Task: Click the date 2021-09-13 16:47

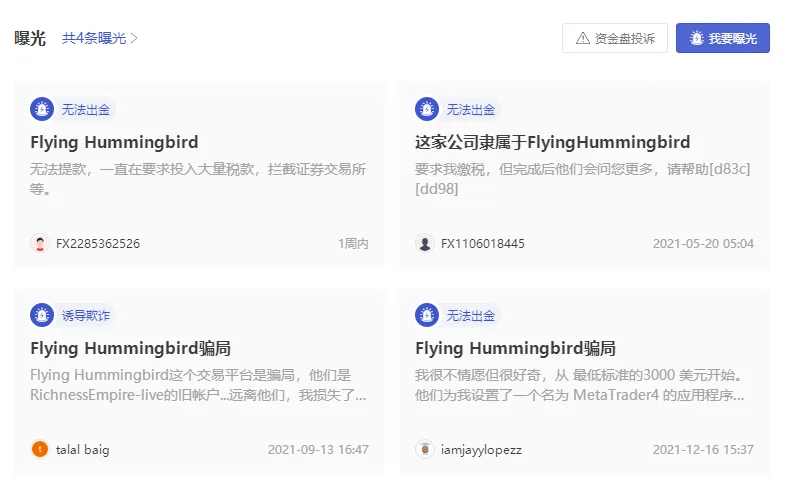Action: [318, 450]
